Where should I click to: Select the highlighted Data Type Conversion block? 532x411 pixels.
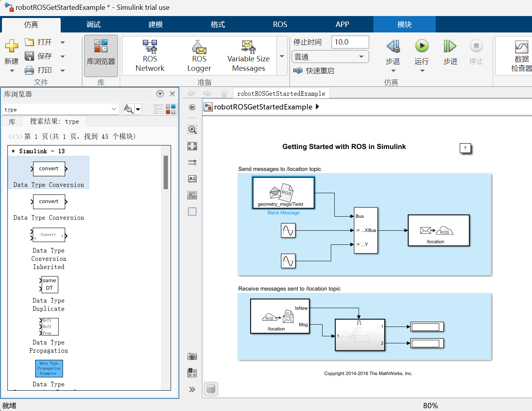point(49,172)
